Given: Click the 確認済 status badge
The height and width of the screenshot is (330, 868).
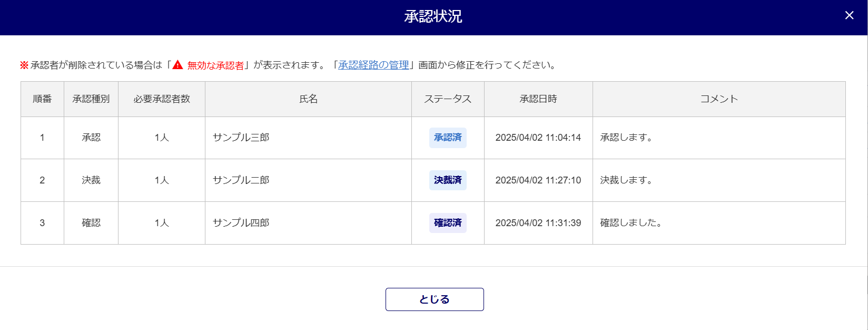Looking at the screenshot, I should tap(448, 223).
